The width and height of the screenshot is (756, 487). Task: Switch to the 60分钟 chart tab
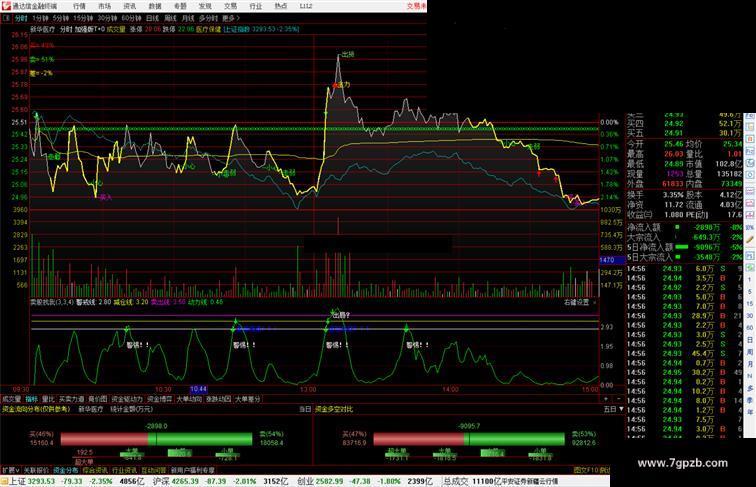[x=132, y=18]
